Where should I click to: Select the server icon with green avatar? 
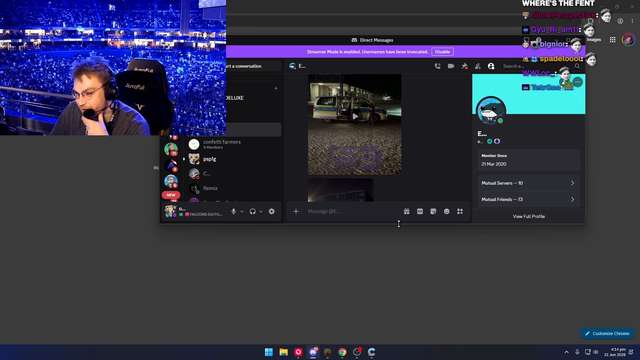point(171,149)
